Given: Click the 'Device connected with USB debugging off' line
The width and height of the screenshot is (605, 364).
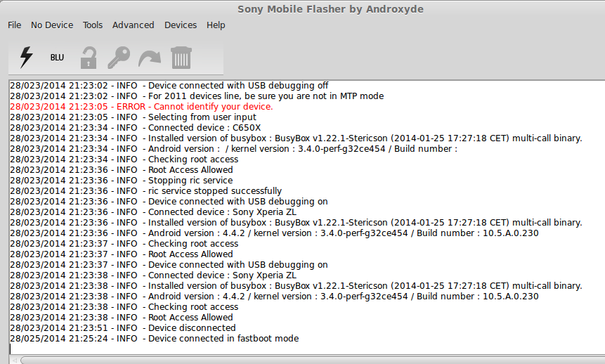Looking at the screenshot, I should [169, 86].
